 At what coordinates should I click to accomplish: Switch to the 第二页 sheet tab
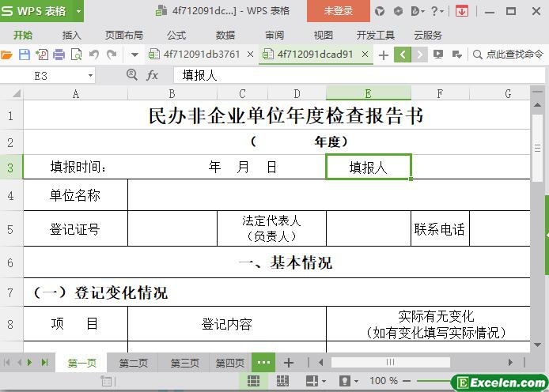tap(133, 363)
